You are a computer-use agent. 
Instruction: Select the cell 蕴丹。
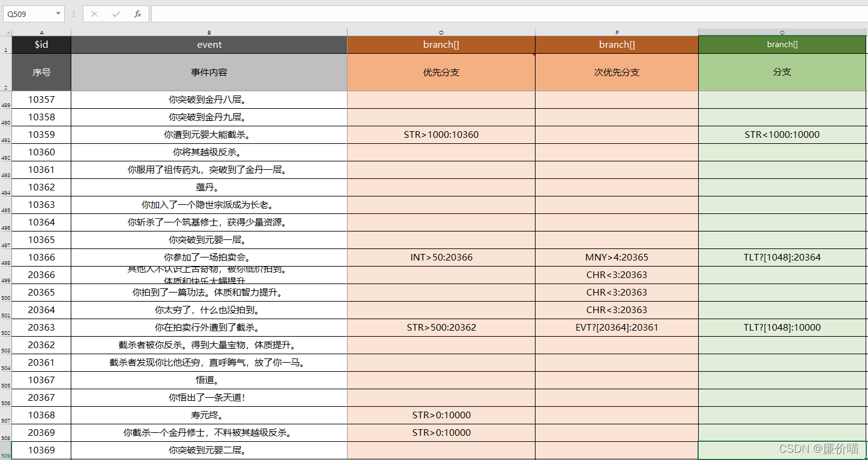tap(209, 187)
